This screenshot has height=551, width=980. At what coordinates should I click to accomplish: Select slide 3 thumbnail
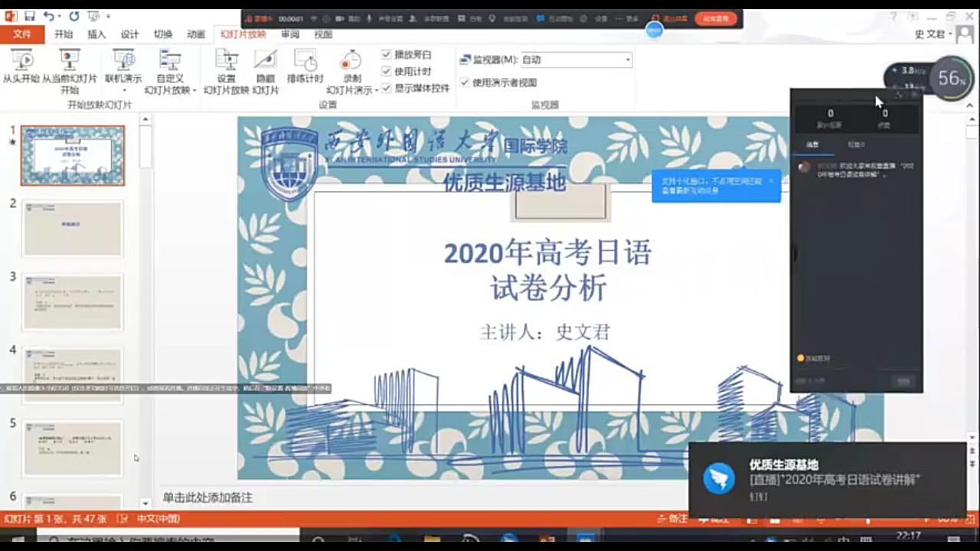[73, 302]
